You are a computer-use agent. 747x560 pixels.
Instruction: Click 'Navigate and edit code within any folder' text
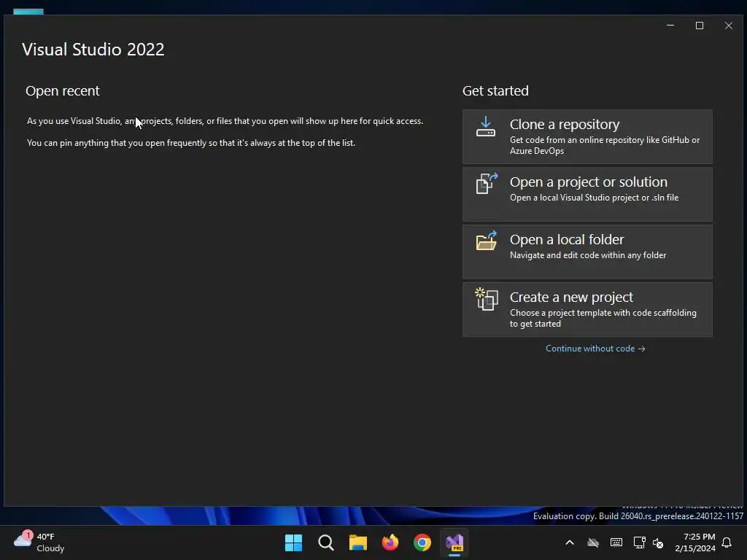tap(588, 255)
